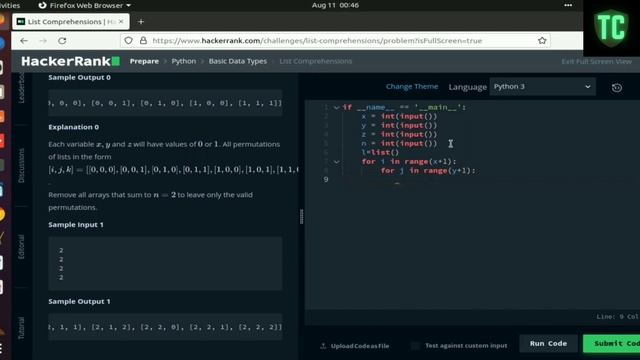
Task: Click the HackerRank logo
Action: coord(70,61)
